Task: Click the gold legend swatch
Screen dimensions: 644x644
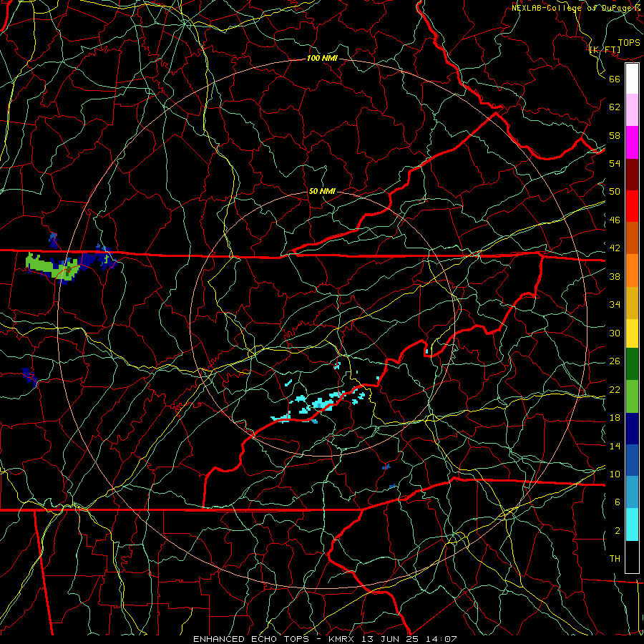Action: point(632,303)
